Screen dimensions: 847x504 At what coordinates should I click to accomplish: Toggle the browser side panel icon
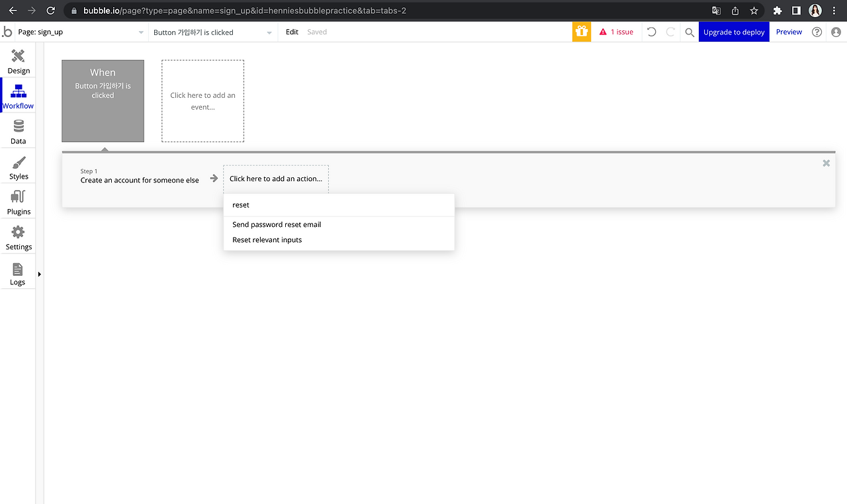click(x=796, y=11)
